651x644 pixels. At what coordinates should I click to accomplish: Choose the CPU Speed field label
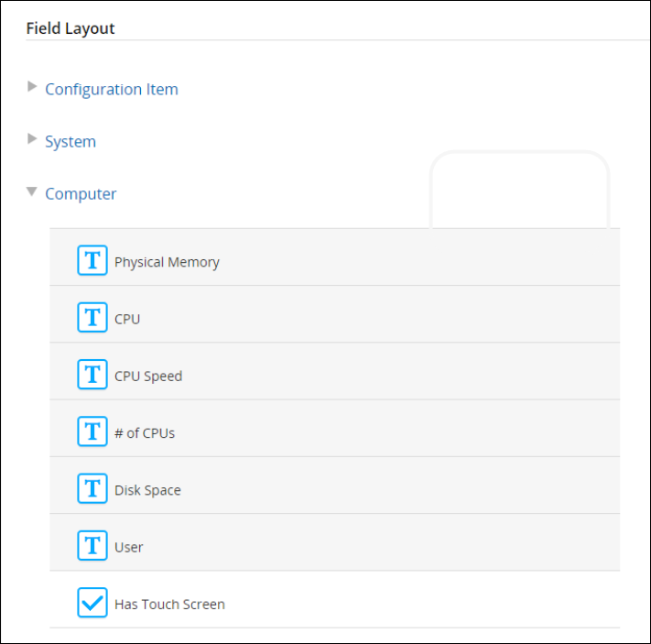tap(148, 376)
